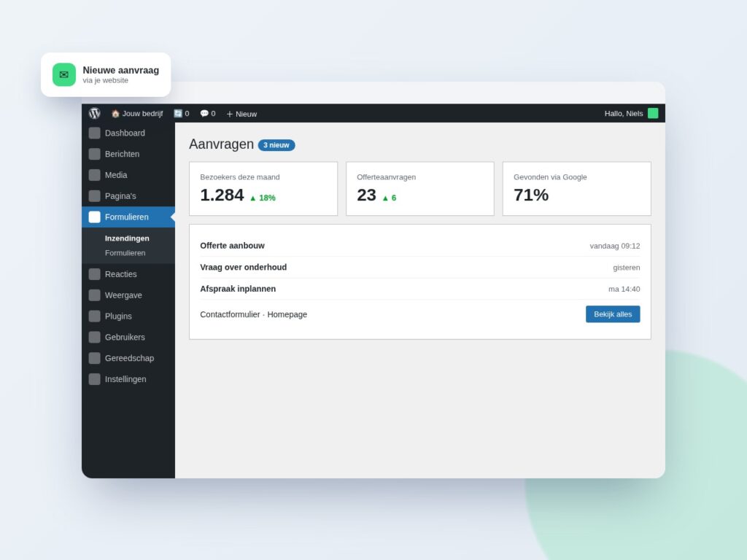The image size is (747, 560).
Task: Navigate to Instellingen label in sidebar
Action: 125,379
